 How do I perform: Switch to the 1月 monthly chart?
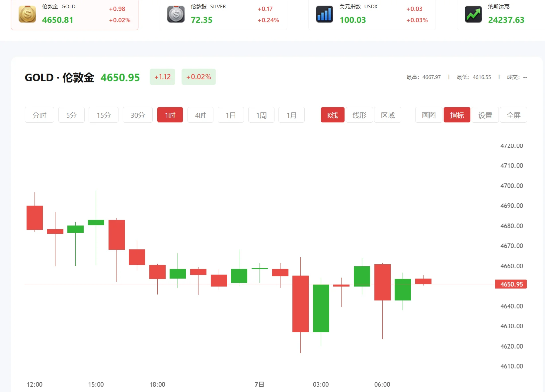(x=291, y=115)
